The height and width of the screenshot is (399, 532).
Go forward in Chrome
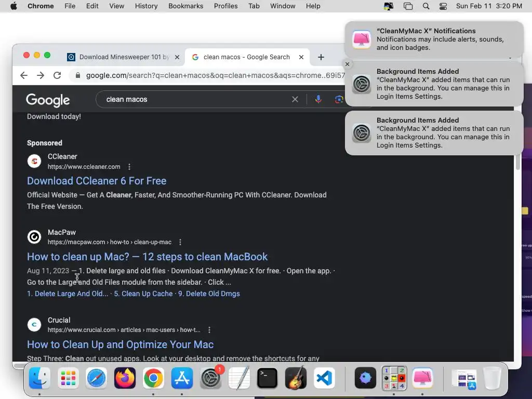click(41, 75)
